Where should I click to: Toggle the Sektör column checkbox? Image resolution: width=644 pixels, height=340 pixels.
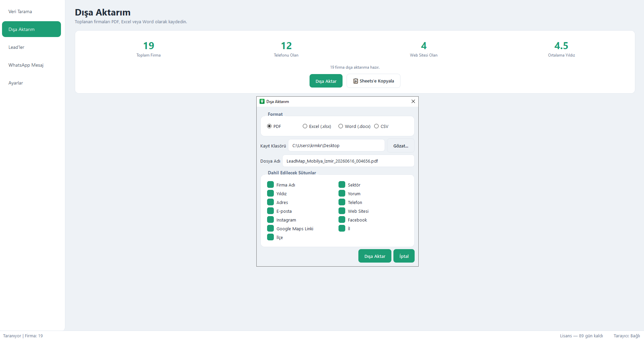coord(342,184)
